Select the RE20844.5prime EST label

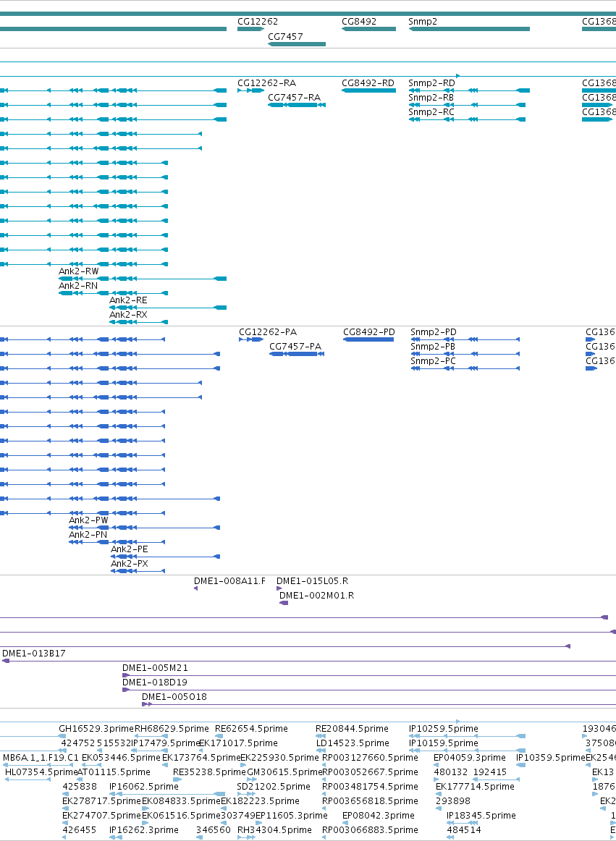(352, 729)
